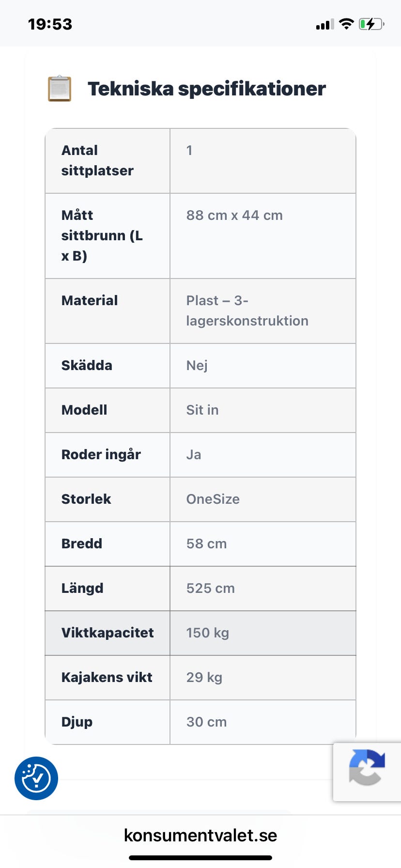Tap the Antal sittplatser label

97,160
